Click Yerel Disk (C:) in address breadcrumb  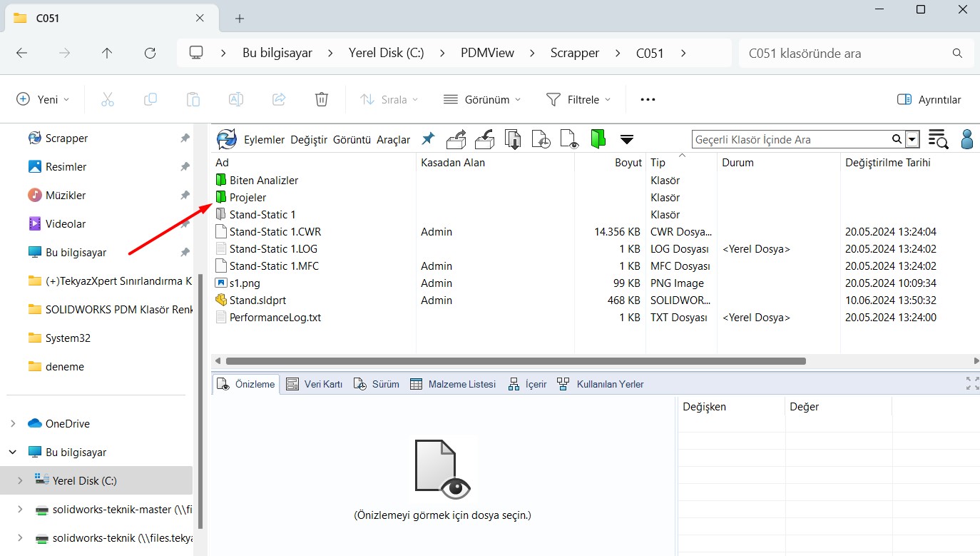coord(386,53)
